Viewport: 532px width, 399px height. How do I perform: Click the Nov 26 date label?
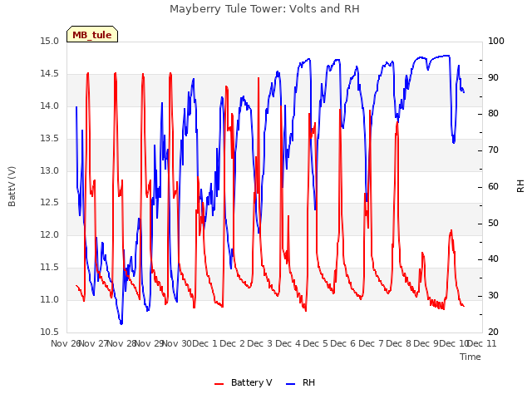(65, 343)
